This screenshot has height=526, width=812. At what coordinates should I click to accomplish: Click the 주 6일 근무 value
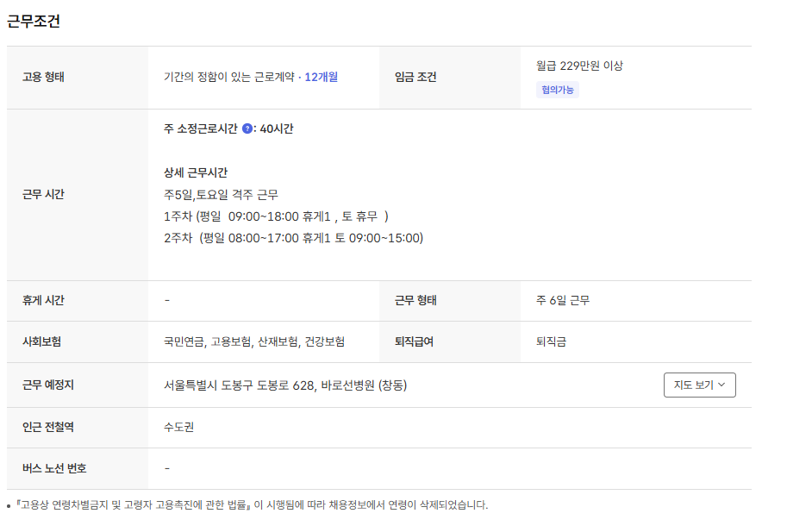(x=563, y=301)
